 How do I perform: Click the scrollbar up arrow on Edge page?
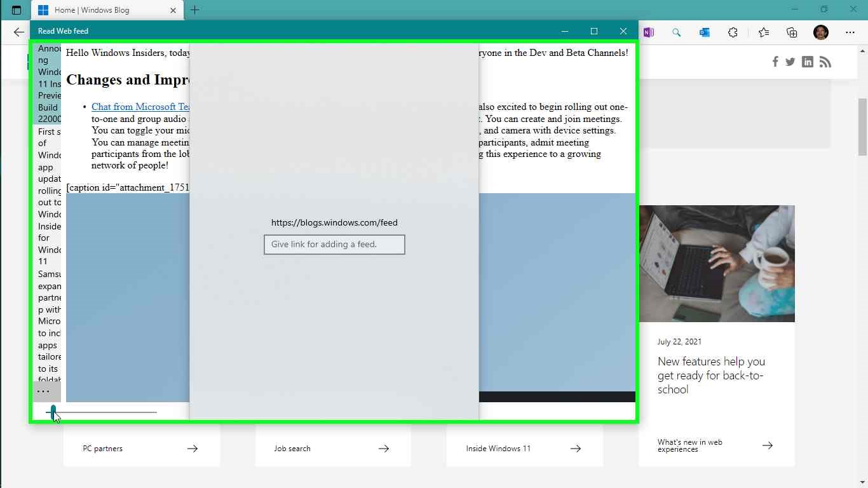[x=862, y=51]
